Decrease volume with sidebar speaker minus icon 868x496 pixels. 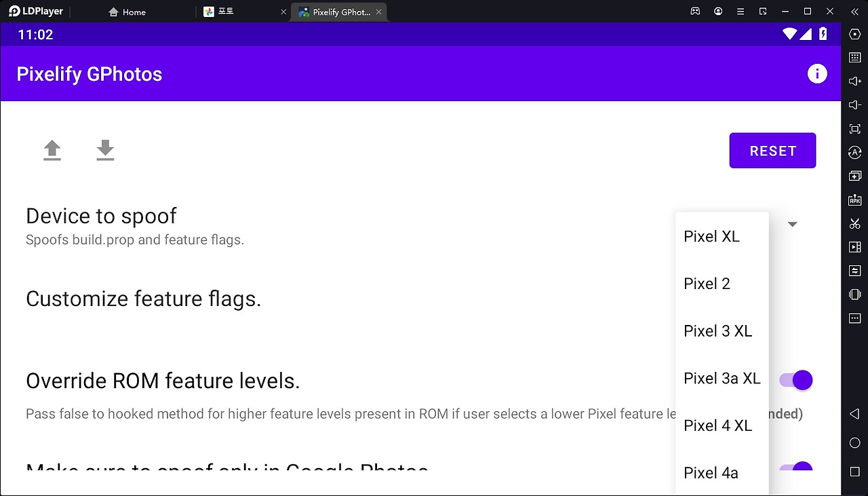(854, 105)
